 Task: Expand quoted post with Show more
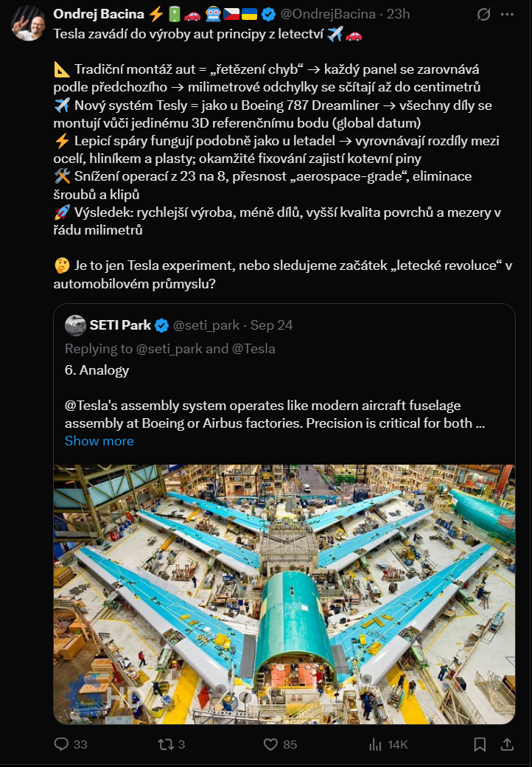pyautogui.click(x=99, y=441)
